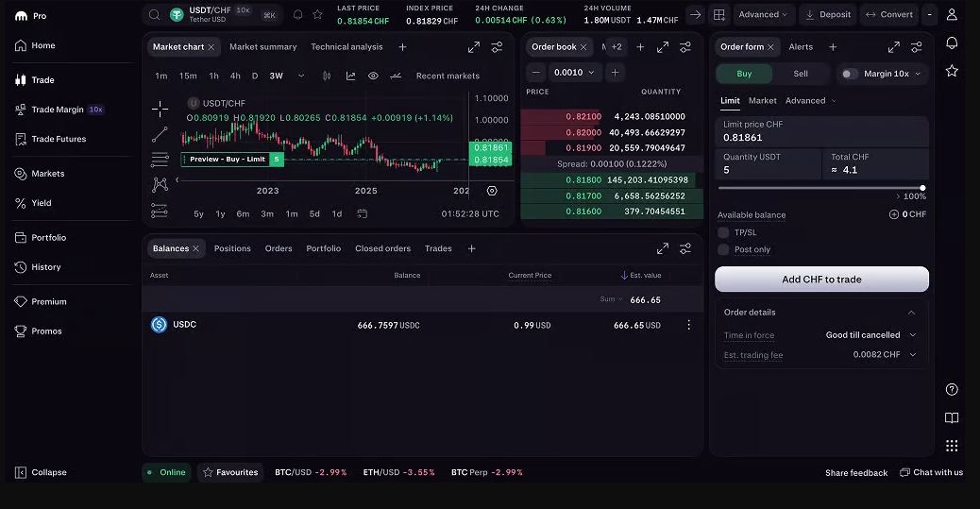Open the Advanced order type dropdown
Screen dimensions: 980x509
[811, 101]
